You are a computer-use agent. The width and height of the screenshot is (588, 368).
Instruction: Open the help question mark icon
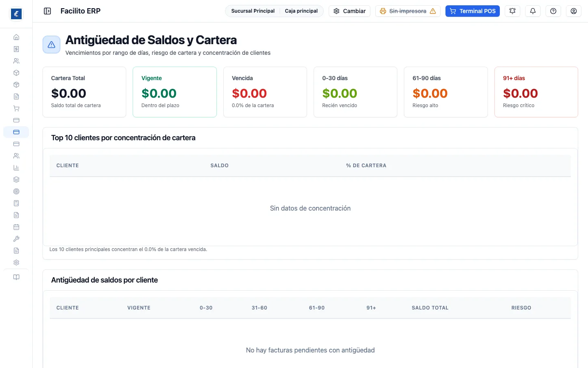point(553,11)
